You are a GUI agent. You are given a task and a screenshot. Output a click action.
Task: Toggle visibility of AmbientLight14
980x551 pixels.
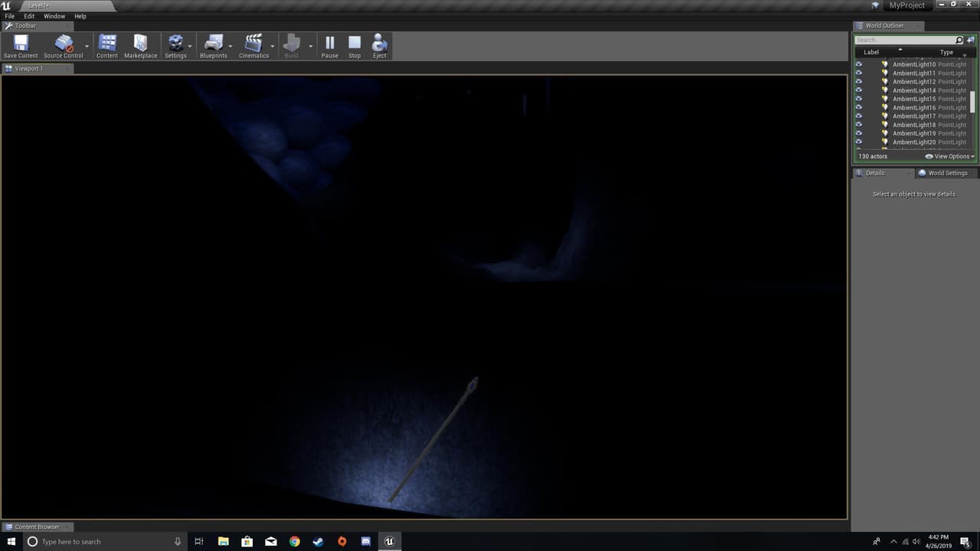pos(858,90)
